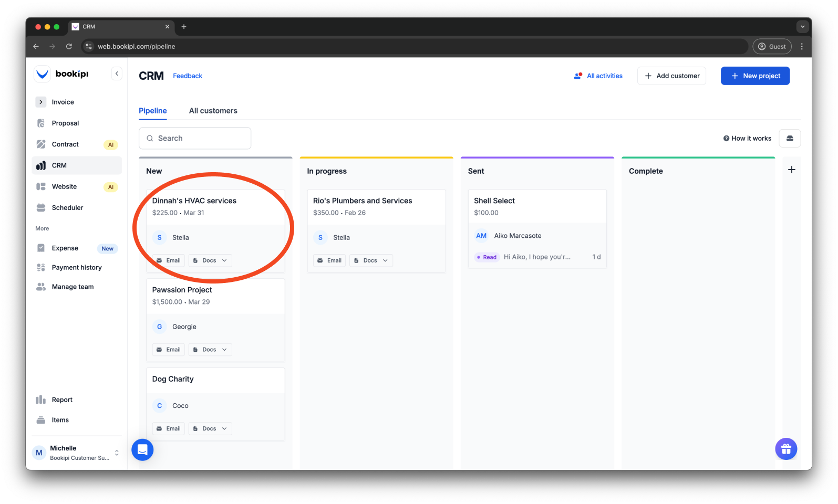Switch to the All customers tab
Screen dimensions: 838x504
[213, 111]
